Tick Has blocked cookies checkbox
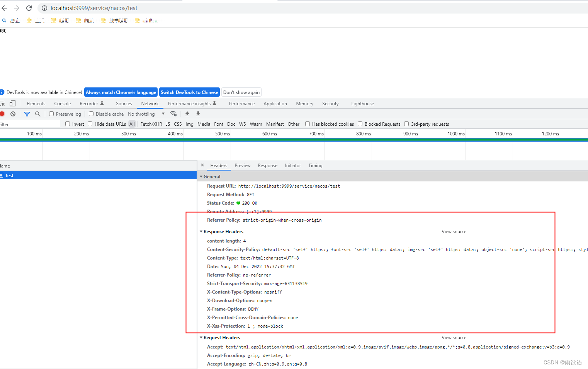 pos(308,124)
